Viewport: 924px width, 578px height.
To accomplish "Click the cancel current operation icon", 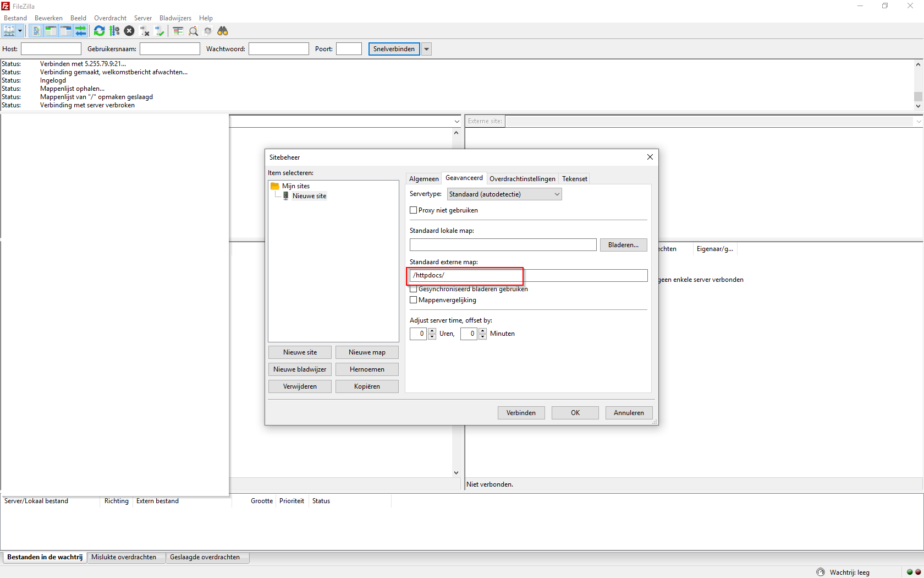I will click(x=129, y=31).
